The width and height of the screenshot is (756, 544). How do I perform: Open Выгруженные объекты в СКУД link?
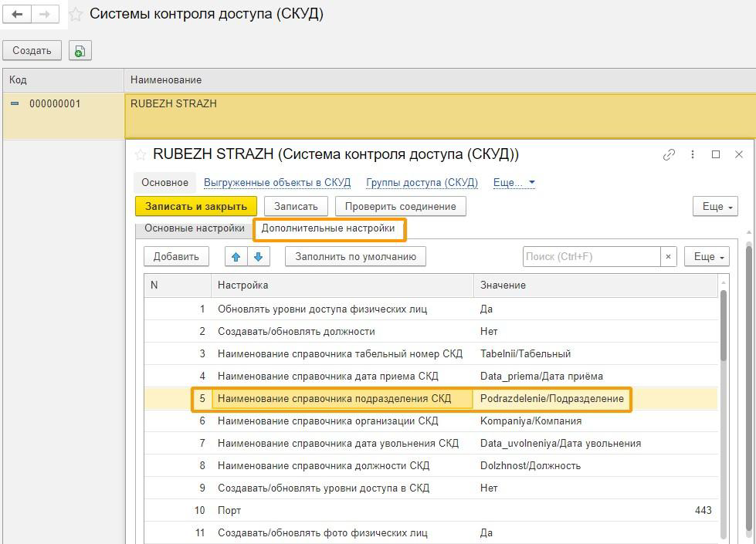click(x=277, y=183)
